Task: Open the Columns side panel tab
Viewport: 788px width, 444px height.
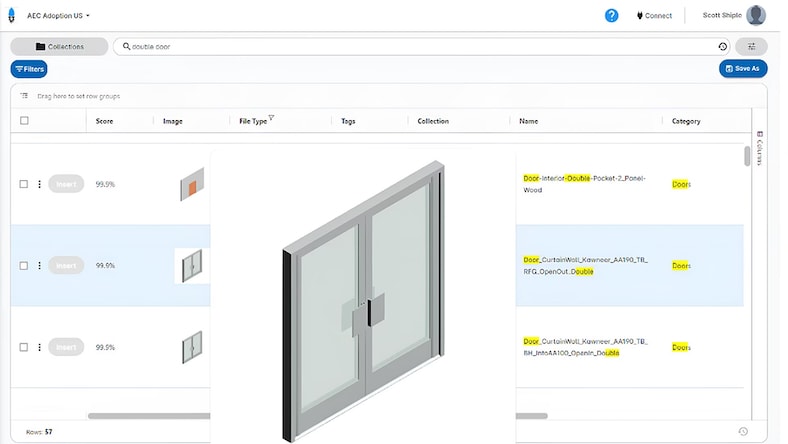Action: pos(759,148)
